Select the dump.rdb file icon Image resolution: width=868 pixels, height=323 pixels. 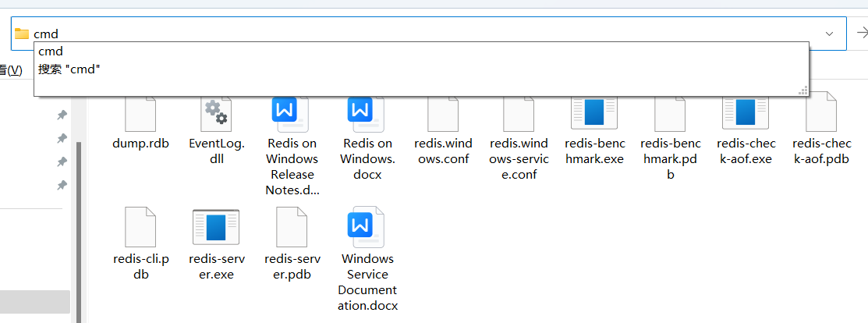pyautogui.click(x=140, y=114)
